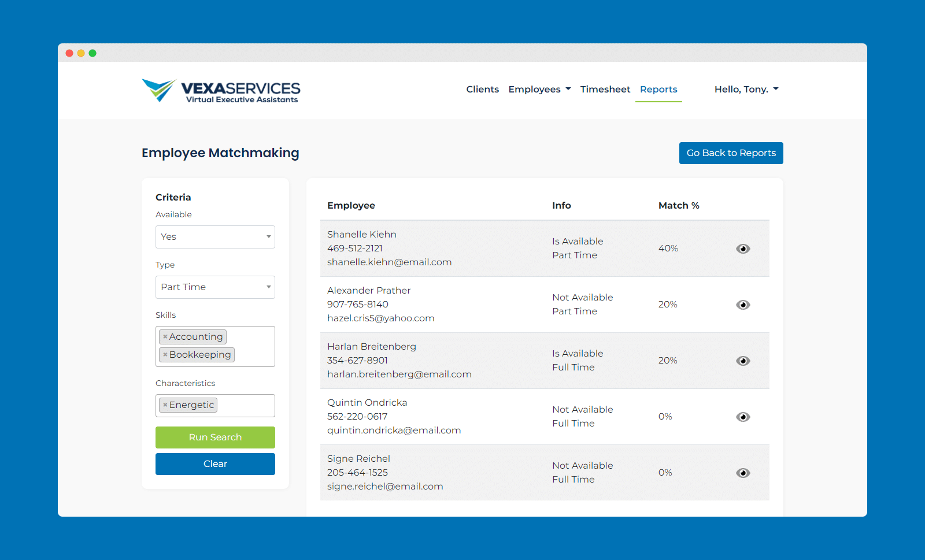Image resolution: width=925 pixels, height=560 pixels.
Task: Expand the Employees nav menu
Action: (x=539, y=89)
